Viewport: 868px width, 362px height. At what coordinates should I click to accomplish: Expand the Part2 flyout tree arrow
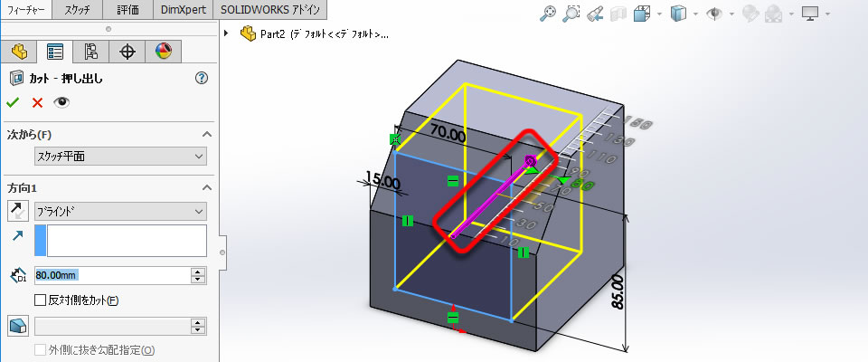pos(226,33)
